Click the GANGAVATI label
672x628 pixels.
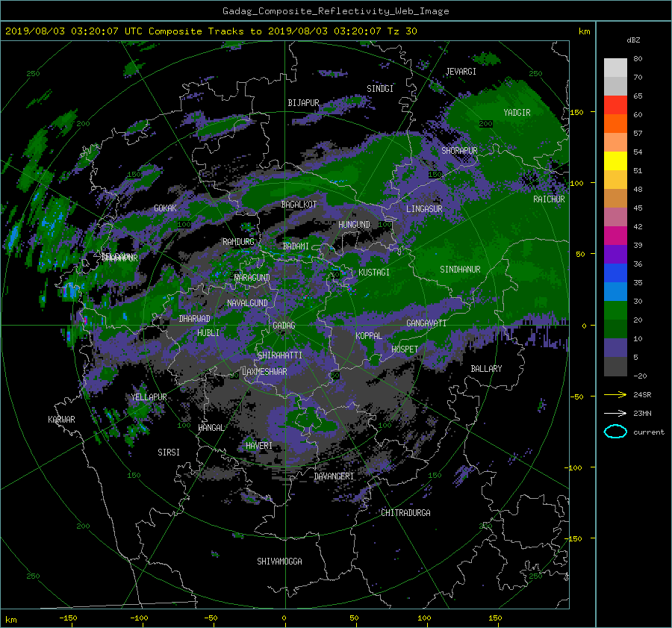(426, 323)
